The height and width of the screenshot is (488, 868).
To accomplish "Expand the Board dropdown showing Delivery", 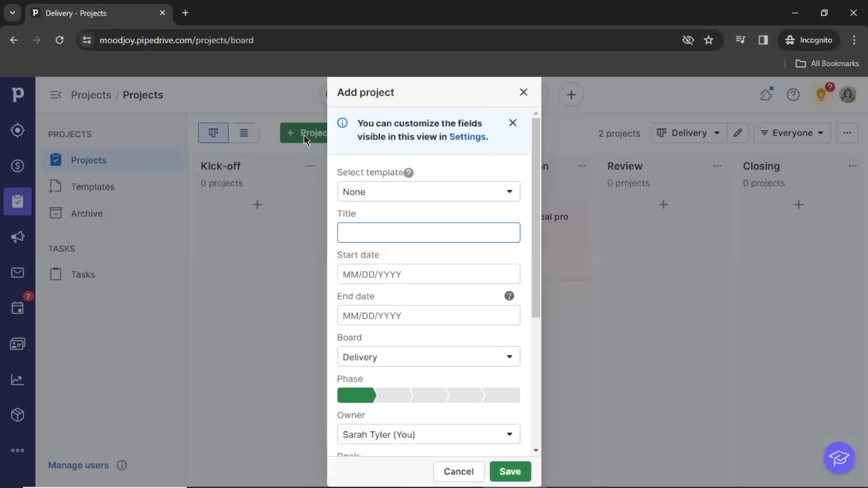I will pyautogui.click(x=509, y=357).
